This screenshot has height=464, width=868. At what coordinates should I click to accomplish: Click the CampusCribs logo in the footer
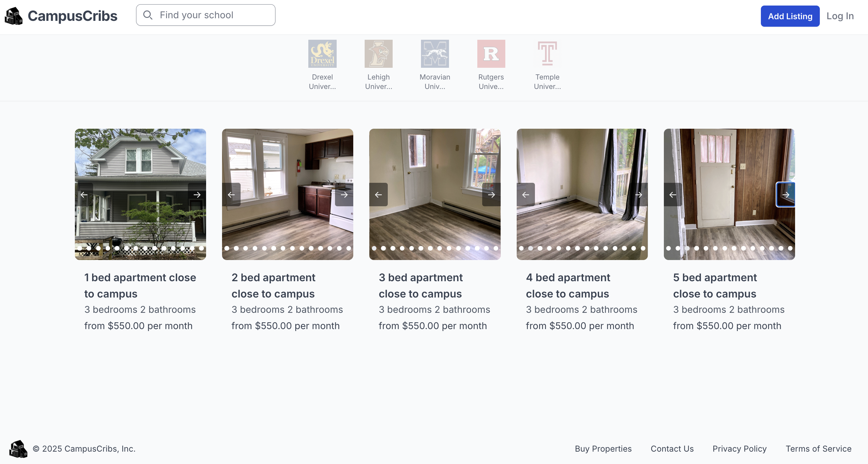tap(19, 448)
